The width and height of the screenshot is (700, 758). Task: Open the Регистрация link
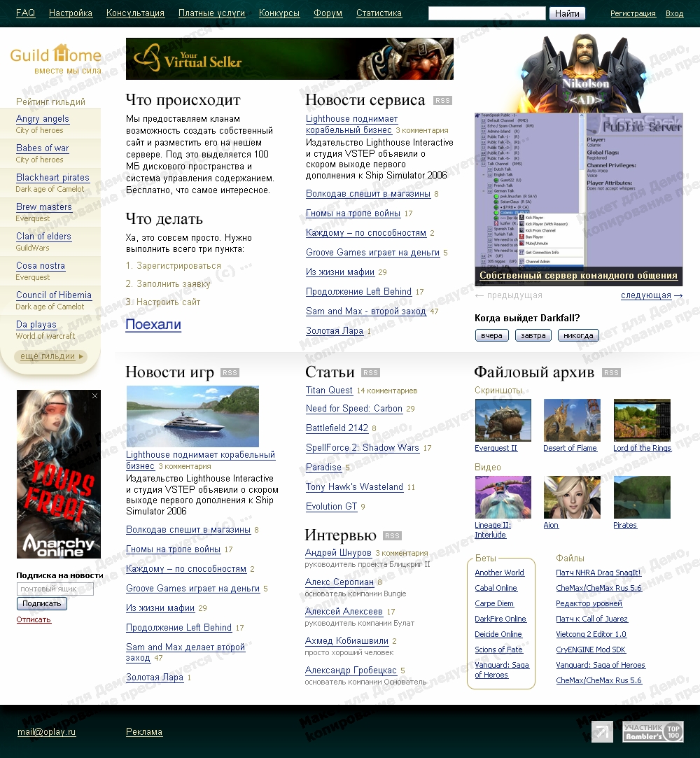633,13
